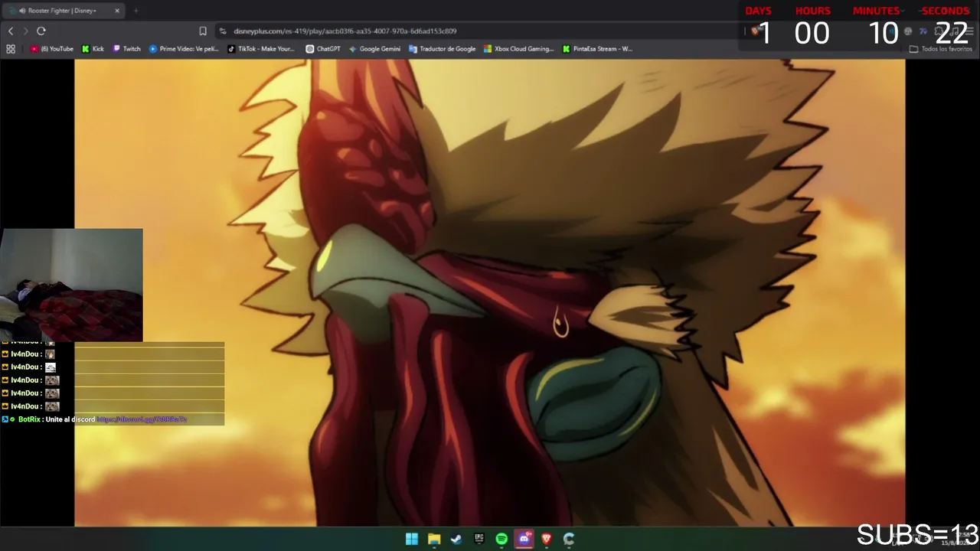Open a new browser tab
The image size is (980, 551).
click(136, 11)
